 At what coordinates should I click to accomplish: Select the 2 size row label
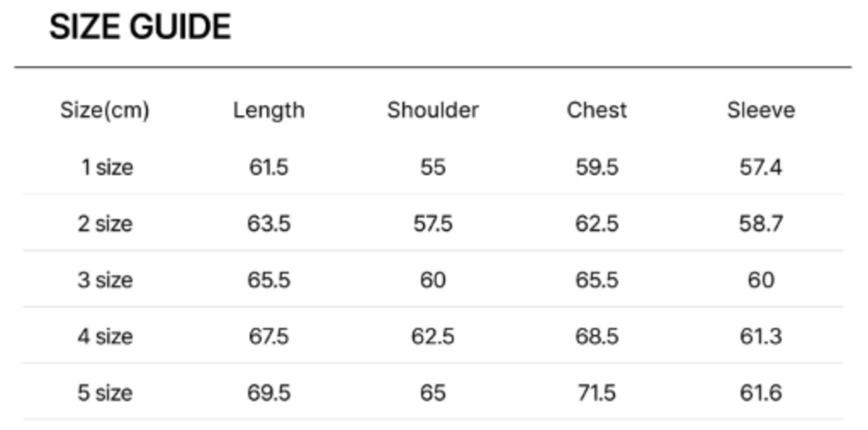[x=106, y=224]
